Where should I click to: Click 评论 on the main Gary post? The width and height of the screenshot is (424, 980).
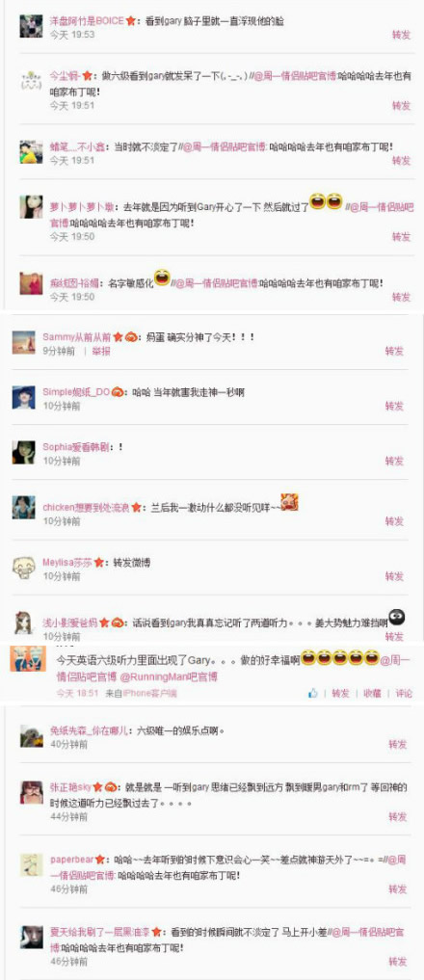[404, 693]
